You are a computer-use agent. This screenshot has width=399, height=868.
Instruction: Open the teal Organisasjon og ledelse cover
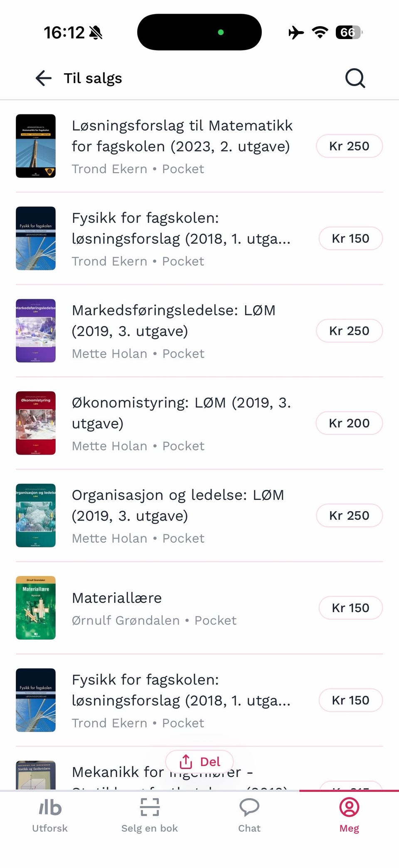pyautogui.click(x=36, y=515)
